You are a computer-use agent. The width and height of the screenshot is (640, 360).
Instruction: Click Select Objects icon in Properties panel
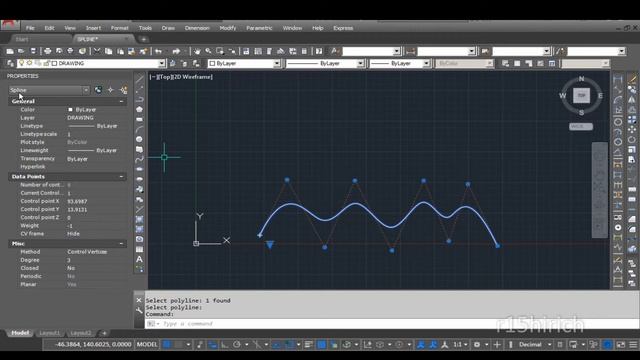(x=111, y=90)
